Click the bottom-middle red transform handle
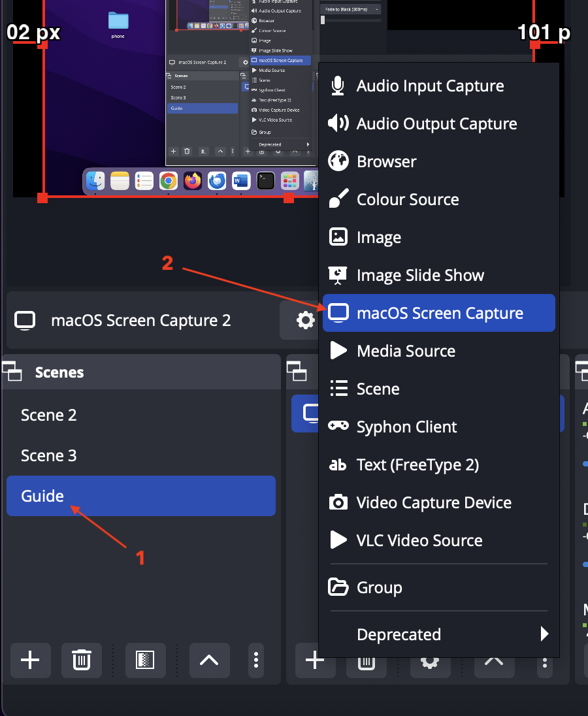The width and height of the screenshot is (588, 716). [289, 198]
